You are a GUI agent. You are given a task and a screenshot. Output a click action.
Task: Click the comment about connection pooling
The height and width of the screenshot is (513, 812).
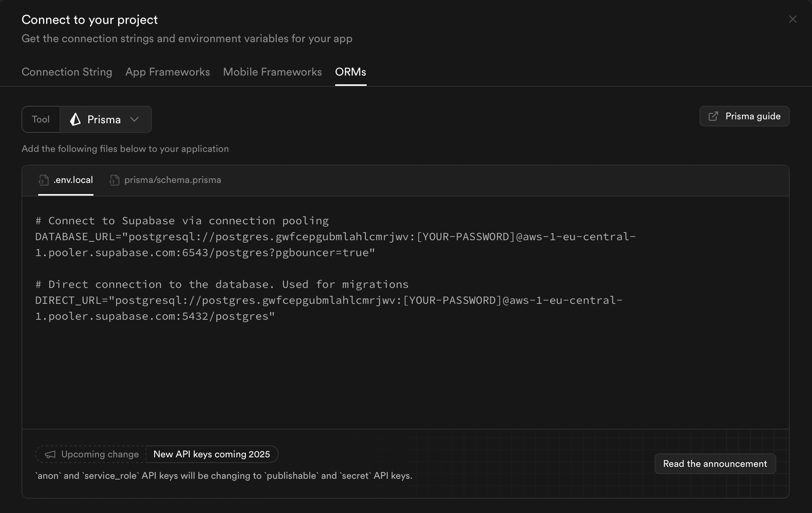tap(182, 221)
